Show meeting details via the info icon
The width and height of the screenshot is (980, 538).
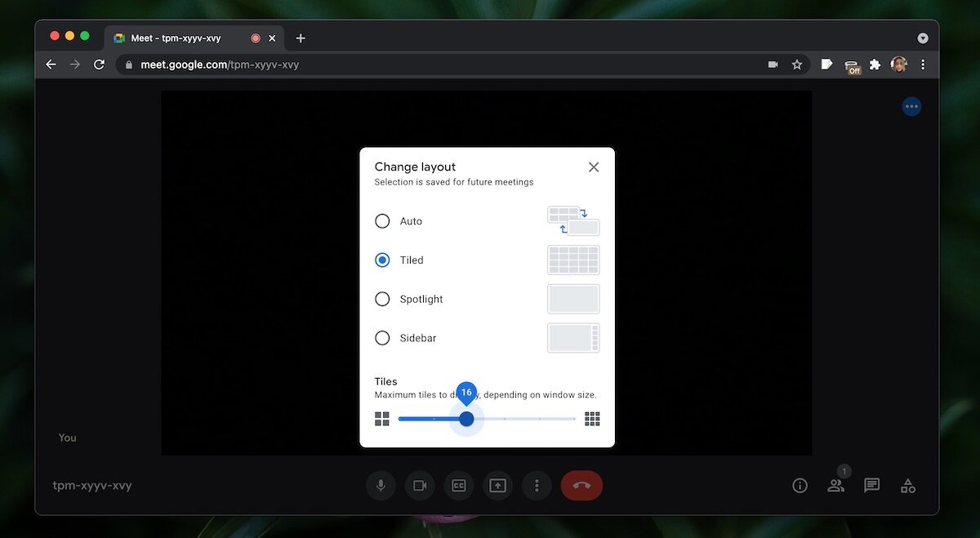[x=800, y=485]
